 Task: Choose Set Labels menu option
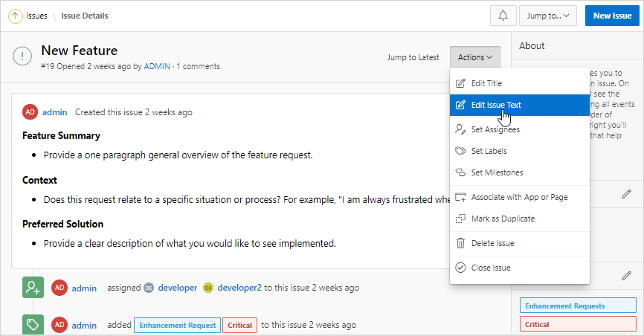(489, 151)
